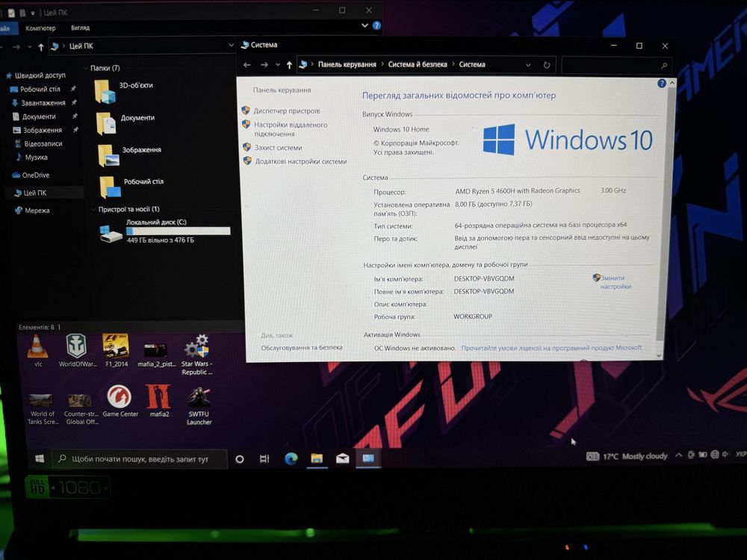Launch SWTFU Launcher desktop icon
The width and height of the screenshot is (747, 560).
(199, 405)
